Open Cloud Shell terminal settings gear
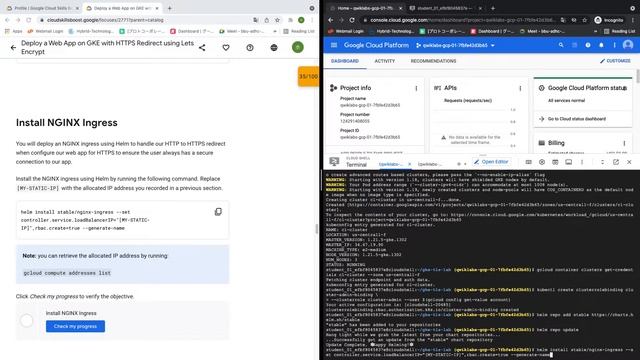The width and height of the screenshot is (640, 360). coord(542,162)
